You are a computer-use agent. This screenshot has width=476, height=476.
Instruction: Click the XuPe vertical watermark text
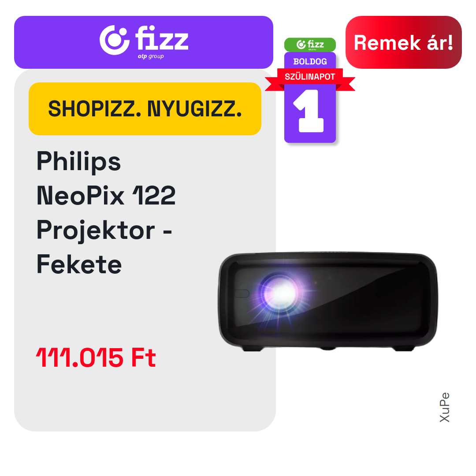click(x=444, y=407)
